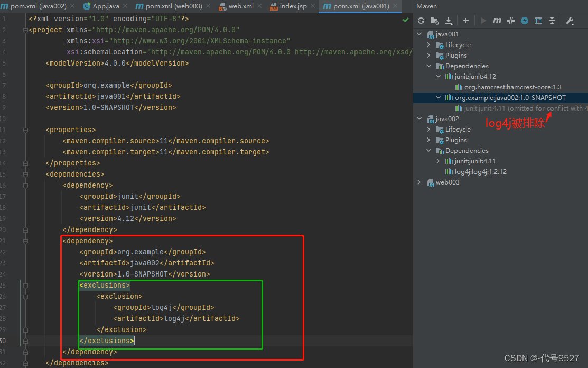Click the Collapse All icon in Maven toolbar
The image size is (588, 368).
pos(552,21)
